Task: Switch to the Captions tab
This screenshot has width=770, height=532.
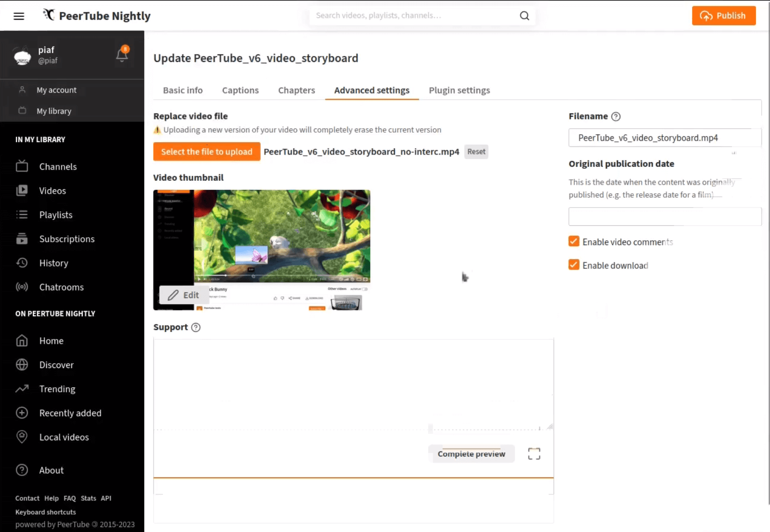Action: 240,90
